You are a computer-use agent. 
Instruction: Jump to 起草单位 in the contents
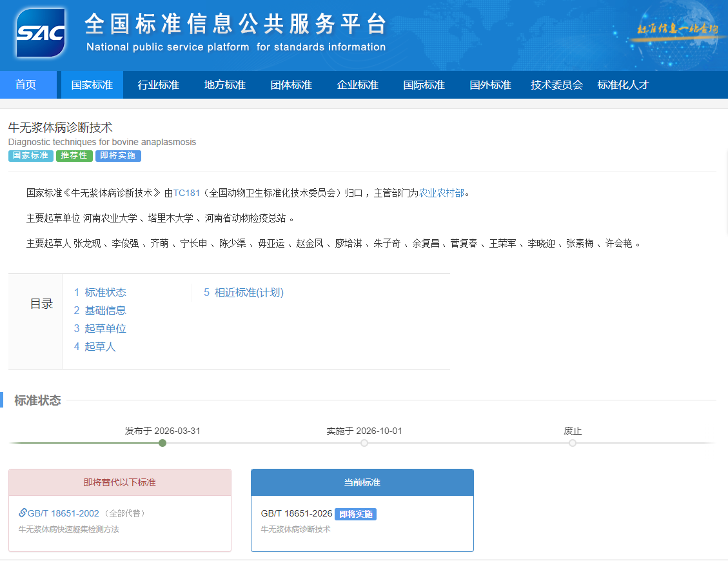coord(105,329)
